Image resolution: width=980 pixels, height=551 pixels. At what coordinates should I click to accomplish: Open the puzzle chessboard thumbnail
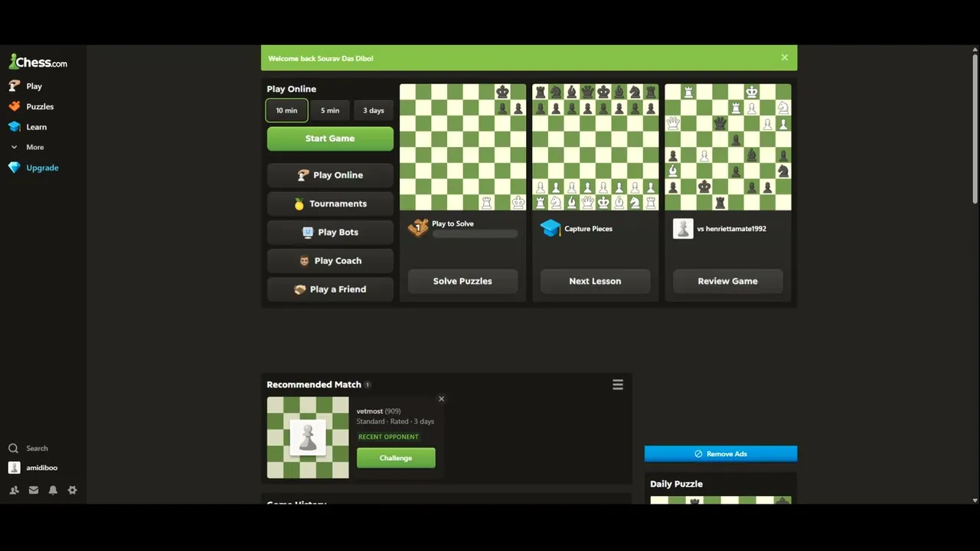(x=463, y=147)
